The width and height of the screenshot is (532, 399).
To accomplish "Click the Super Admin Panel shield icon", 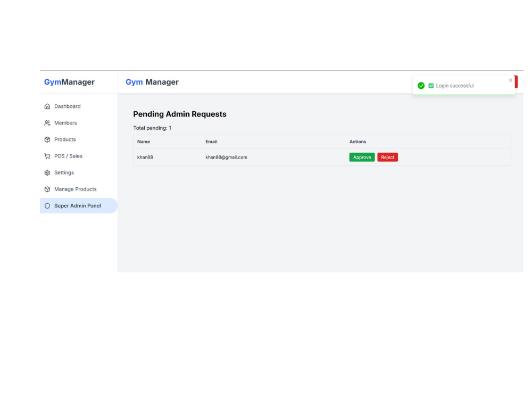I will click(x=47, y=206).
